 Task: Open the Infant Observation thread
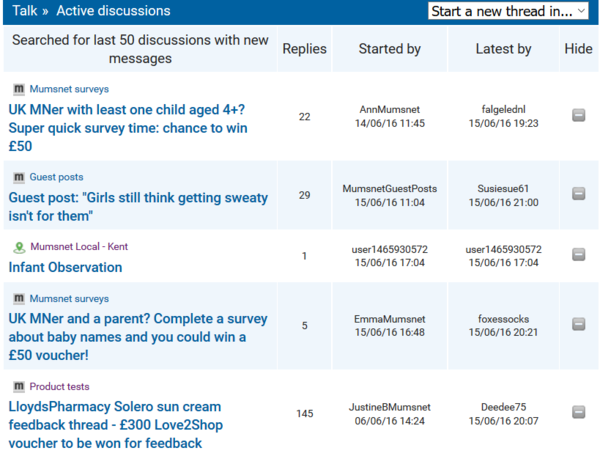click(x=65, y=267)
